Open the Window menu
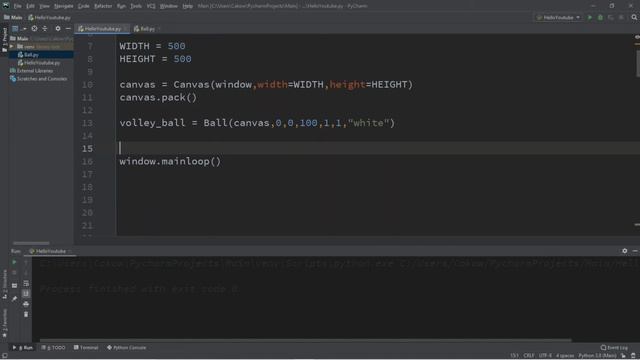Image resolution: width=640 pixels, height=360 pixels. click(169, 6)
